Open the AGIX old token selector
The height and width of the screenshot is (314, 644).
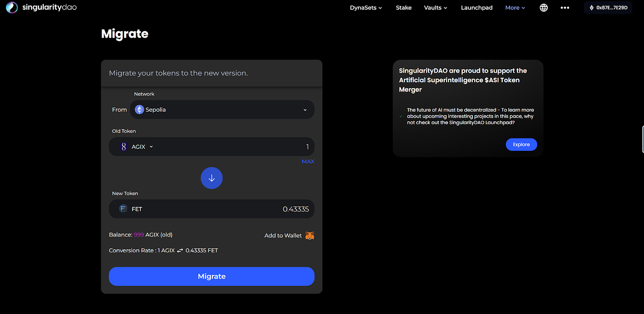[x=136, y=147]
